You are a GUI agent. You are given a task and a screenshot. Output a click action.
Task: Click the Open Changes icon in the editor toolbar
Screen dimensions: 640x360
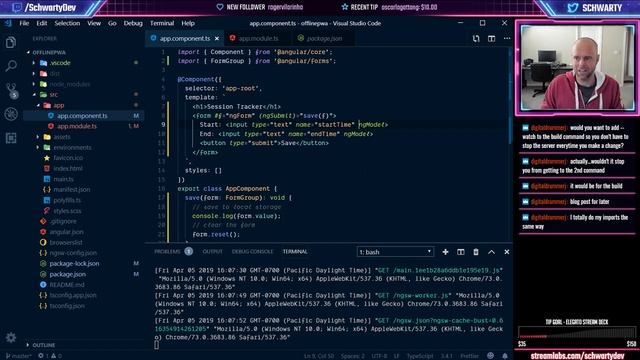point(476,38)
